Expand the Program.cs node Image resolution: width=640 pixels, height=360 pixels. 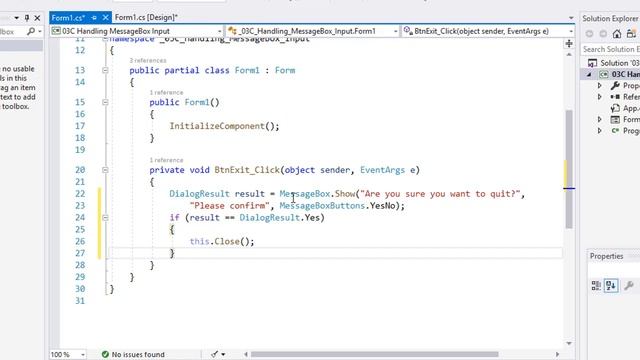tap(600, 131)
